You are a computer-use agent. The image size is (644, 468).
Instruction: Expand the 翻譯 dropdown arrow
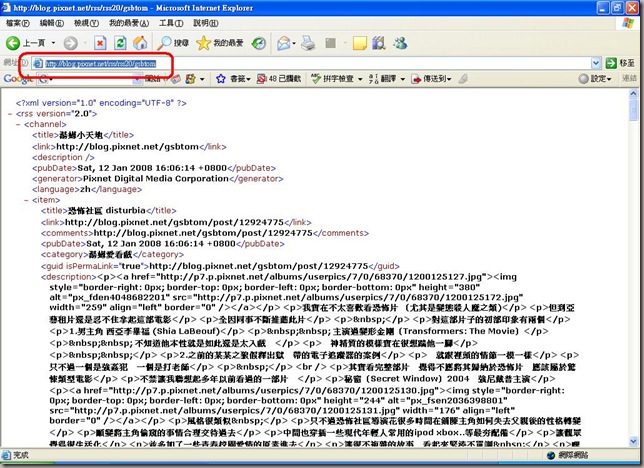pyautogui.click(x=403, y=78)
